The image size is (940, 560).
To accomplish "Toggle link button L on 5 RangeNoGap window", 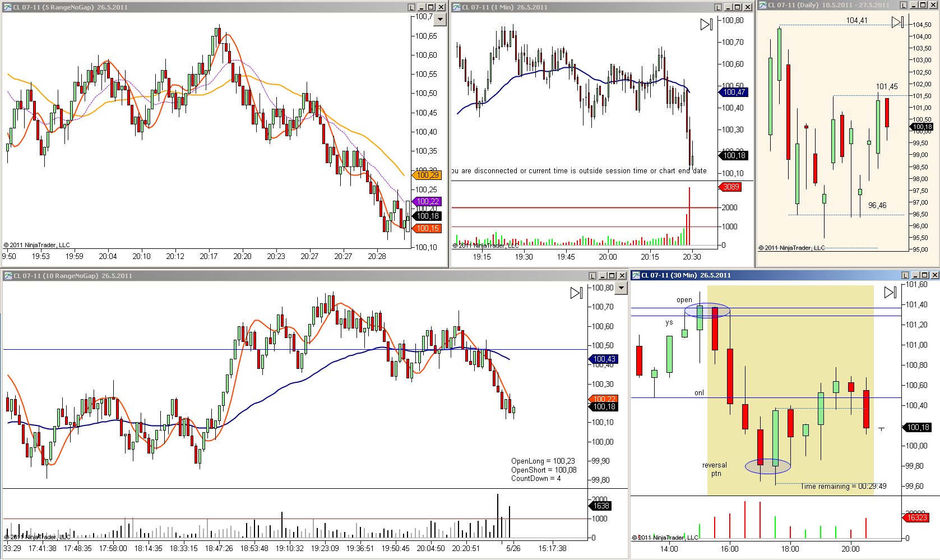I will click(411, 7).
